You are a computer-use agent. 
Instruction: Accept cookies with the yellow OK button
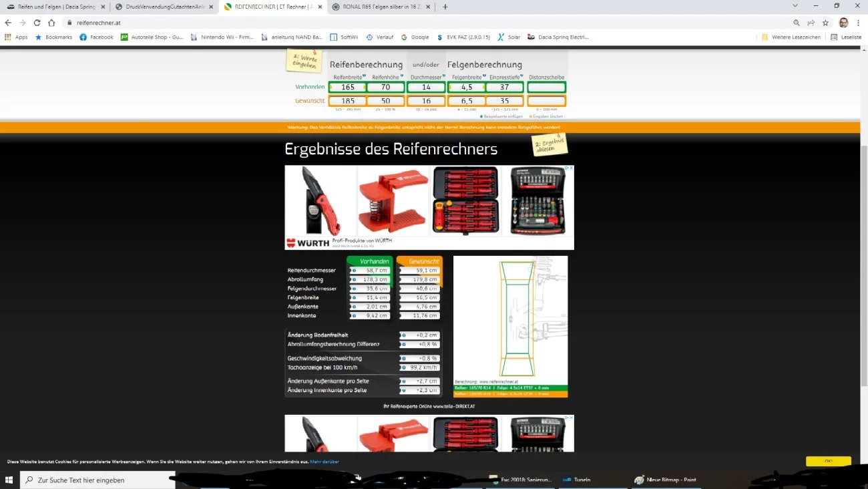[828, 461]
